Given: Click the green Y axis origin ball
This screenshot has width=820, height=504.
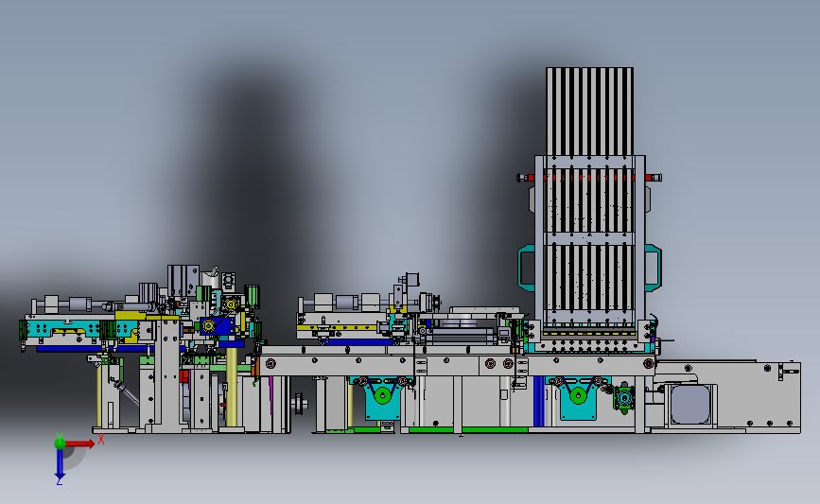Looking at the screenshot, I should 60,443.
